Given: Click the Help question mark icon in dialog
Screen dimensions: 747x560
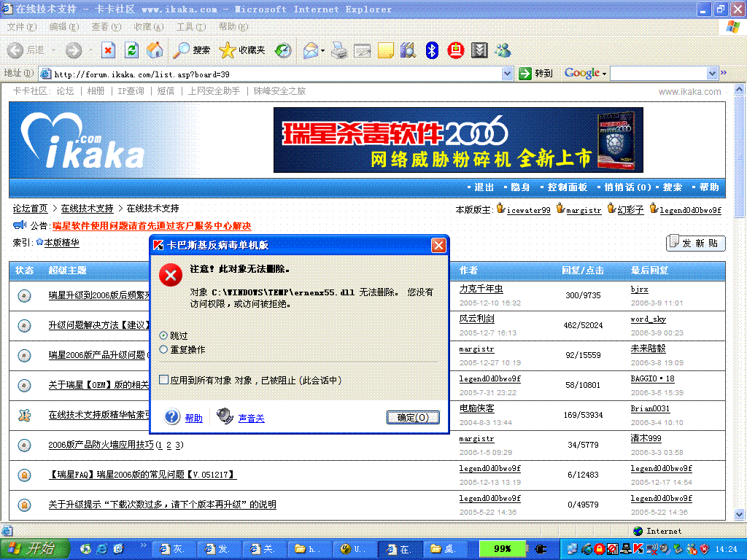Looking at the screenshot, I should [x=172, y=416].
